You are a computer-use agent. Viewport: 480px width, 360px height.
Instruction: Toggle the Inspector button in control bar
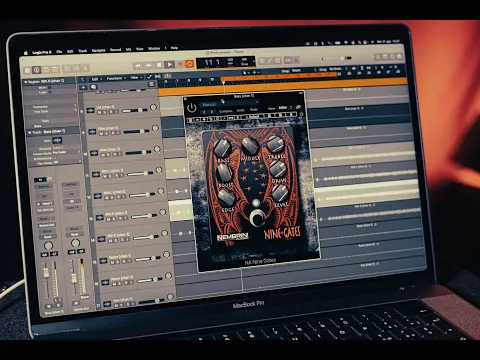(36, 70)
